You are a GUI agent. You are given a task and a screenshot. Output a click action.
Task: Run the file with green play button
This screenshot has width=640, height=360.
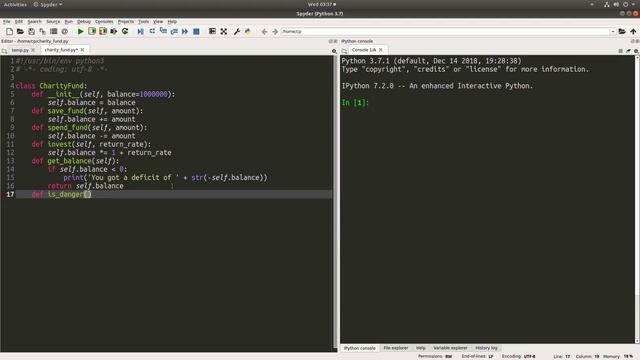click(80, 31)
